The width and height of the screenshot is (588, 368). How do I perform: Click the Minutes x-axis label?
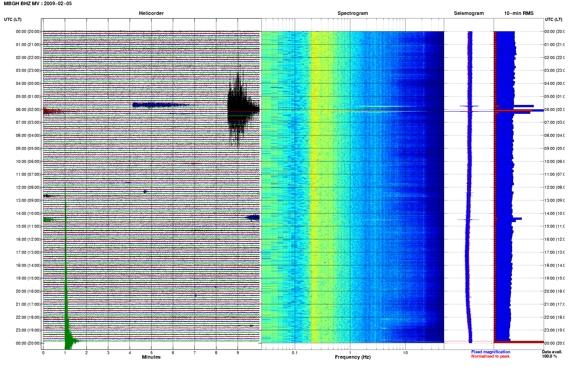coord(151,357)
